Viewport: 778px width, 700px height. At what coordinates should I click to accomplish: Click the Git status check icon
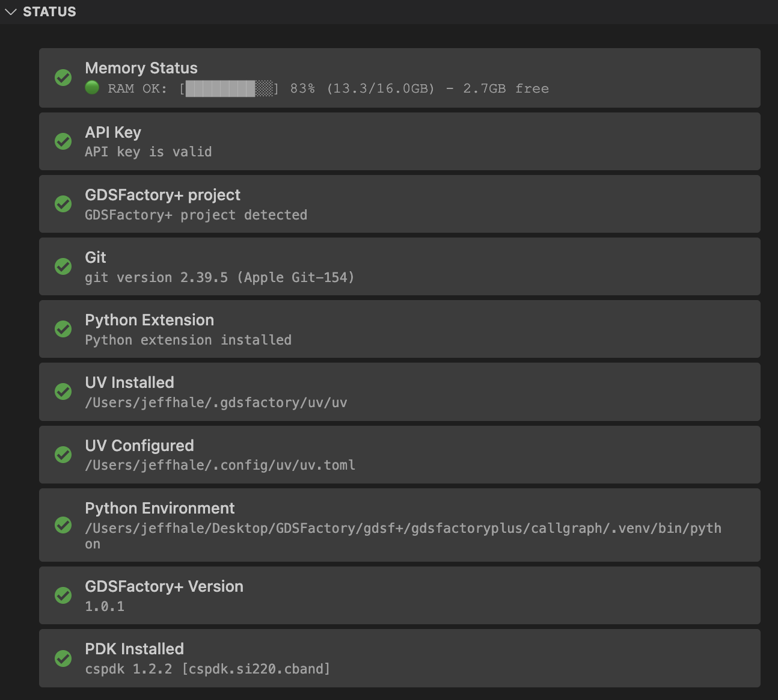coord(63,266)
